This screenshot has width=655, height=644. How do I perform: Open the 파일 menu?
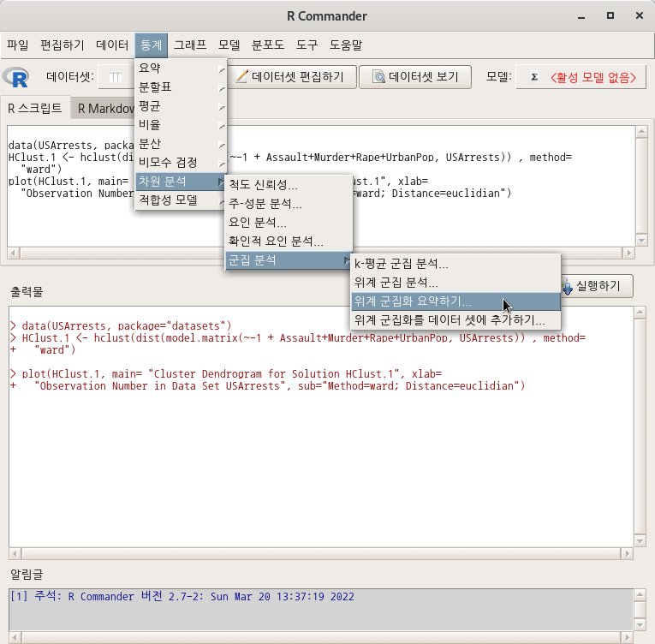[x=17, y=45]
